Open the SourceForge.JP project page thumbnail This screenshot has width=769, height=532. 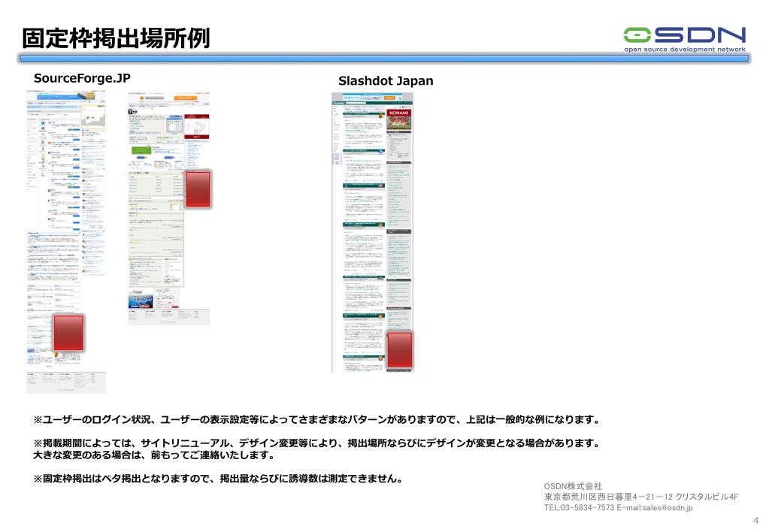[x=168, y=208]
